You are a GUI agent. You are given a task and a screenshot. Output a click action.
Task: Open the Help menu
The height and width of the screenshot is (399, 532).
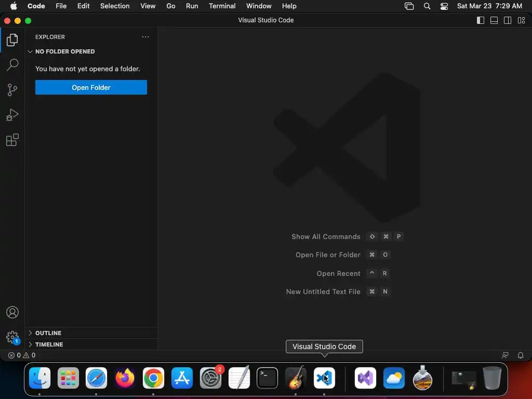coord(289,6)
